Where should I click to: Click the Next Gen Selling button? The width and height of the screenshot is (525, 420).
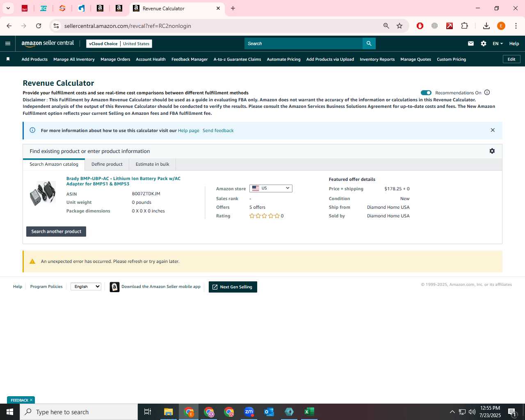[233, 287]
